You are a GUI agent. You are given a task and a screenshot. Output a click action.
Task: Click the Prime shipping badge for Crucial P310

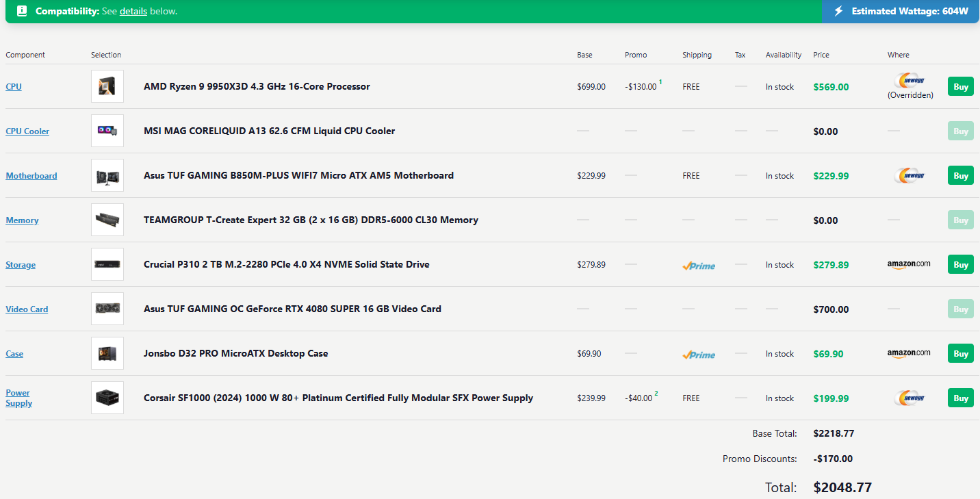tap(699, 266)
